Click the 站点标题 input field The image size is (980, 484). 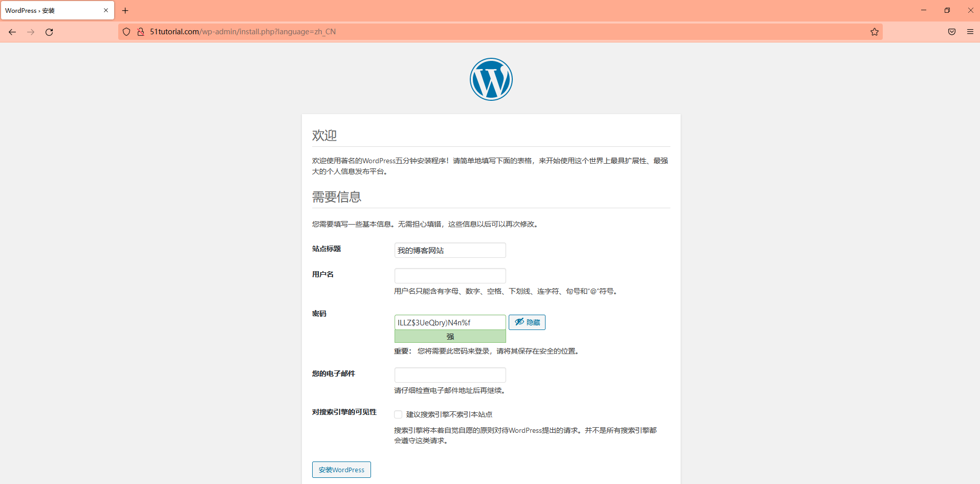tap(450, 250)
